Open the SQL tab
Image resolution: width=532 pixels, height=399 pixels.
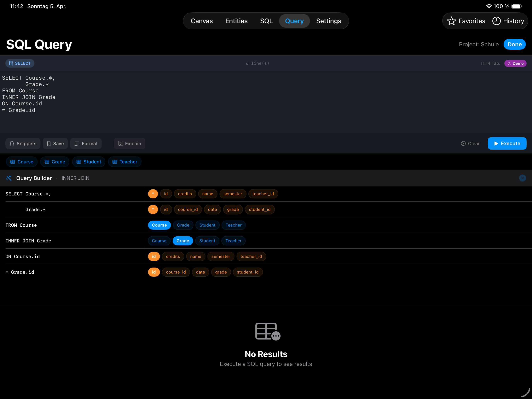(266, 21)
